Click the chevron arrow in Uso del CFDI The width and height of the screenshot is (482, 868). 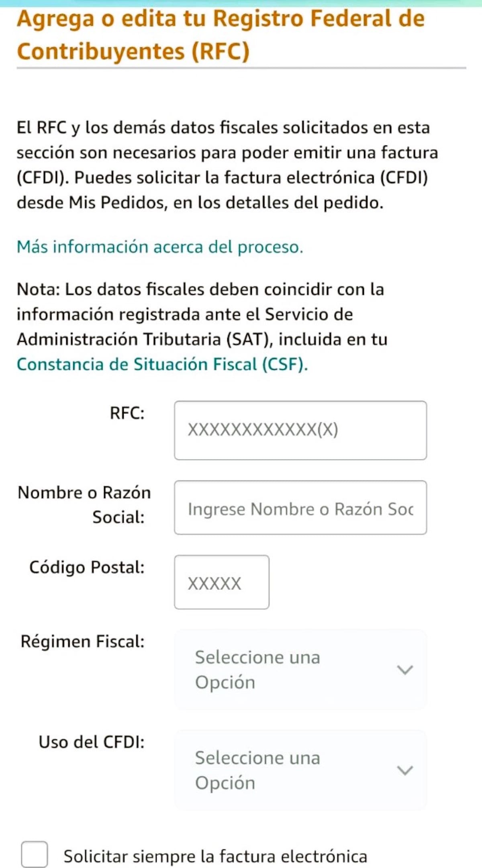pyautogui.click(x=404, y=770)
